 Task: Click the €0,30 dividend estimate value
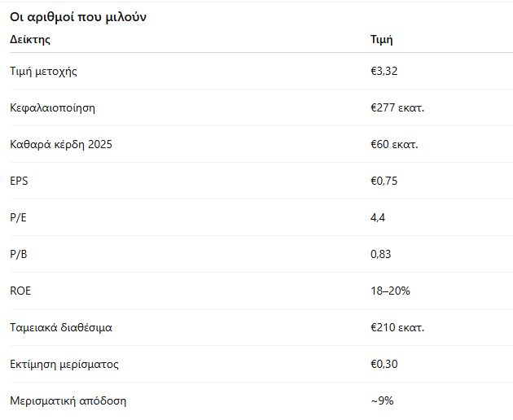tap(384, 364)
